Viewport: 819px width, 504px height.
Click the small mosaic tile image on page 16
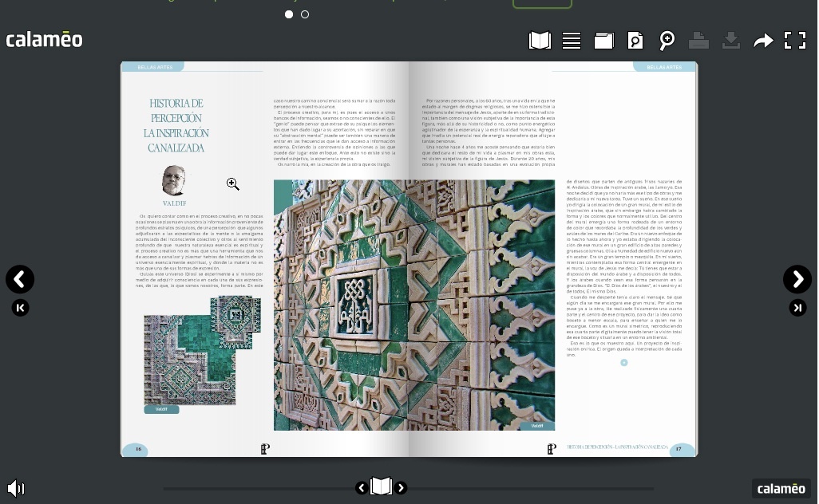coord(202,350)
